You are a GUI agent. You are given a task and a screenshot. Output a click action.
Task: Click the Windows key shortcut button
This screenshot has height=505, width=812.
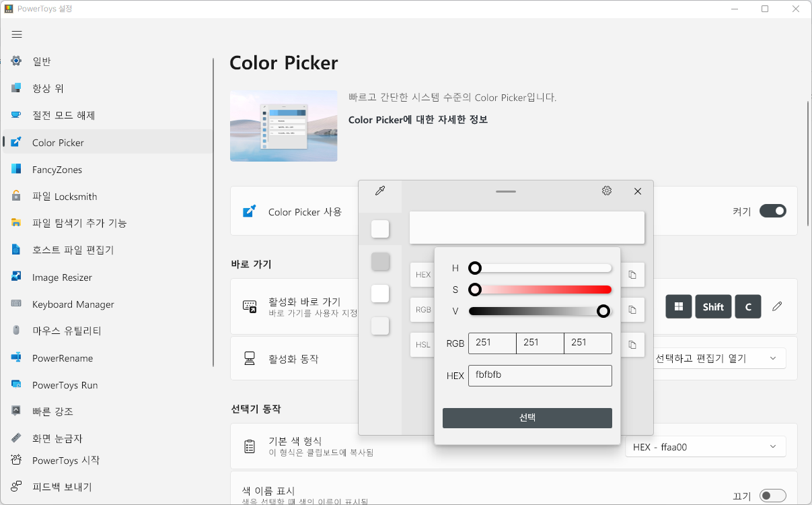pos(679,306)
